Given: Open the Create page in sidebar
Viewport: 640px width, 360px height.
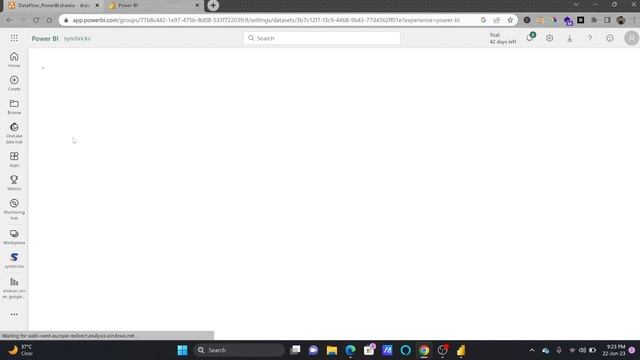Looking at the screenshot, I should point(14,83).
